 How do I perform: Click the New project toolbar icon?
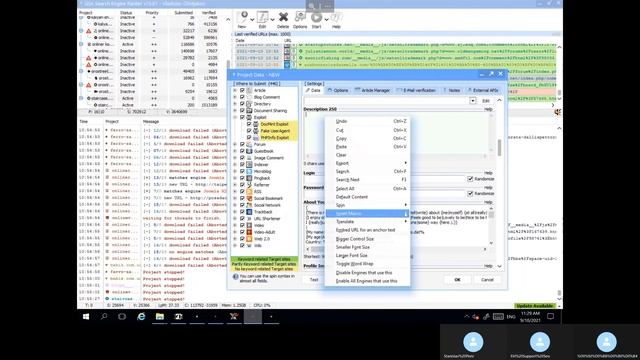pos(243,18)
